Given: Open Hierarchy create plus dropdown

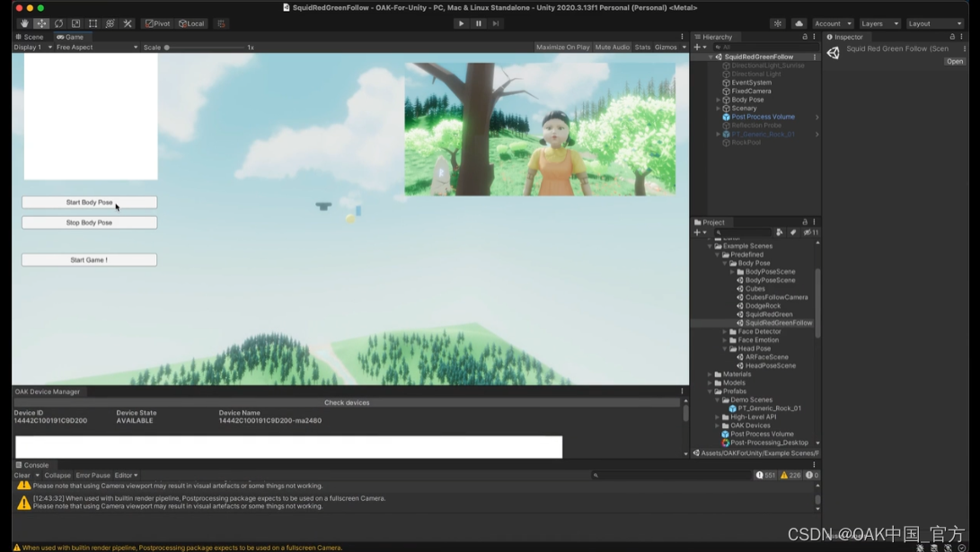Looking at the screenshot, I should [700, 48].
